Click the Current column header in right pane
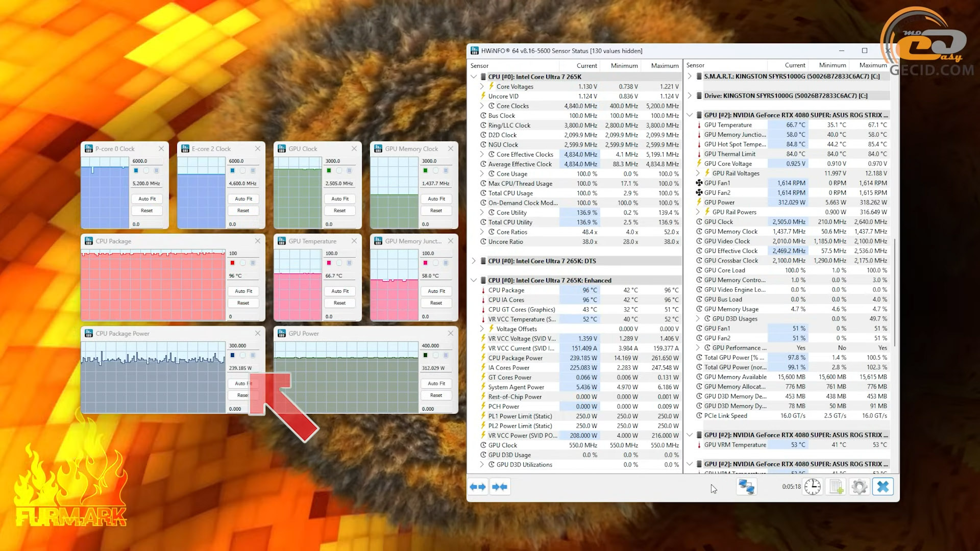The width and height of the screenshot is (980, 551). point(795,65)
